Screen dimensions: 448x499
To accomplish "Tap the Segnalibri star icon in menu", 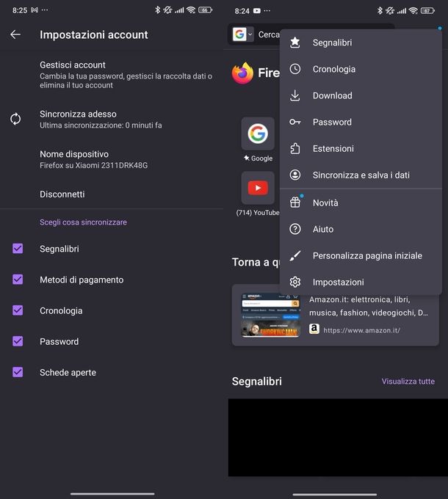I will [295, 43].
